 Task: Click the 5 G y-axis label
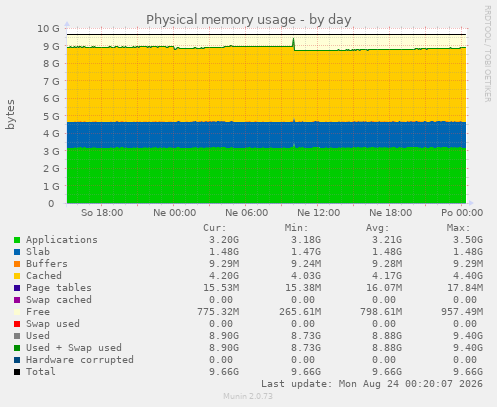click(51, 116)
